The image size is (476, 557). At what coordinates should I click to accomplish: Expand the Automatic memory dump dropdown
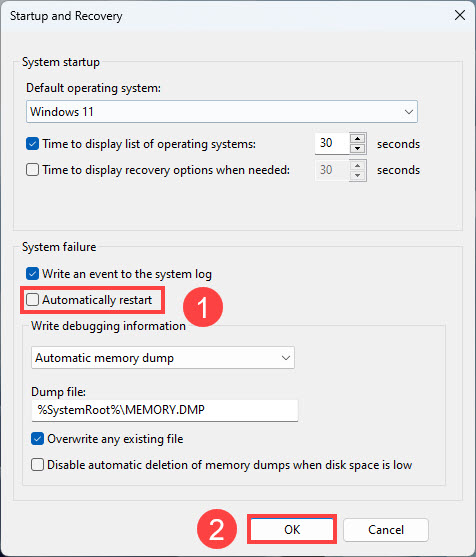coord(163,358)
